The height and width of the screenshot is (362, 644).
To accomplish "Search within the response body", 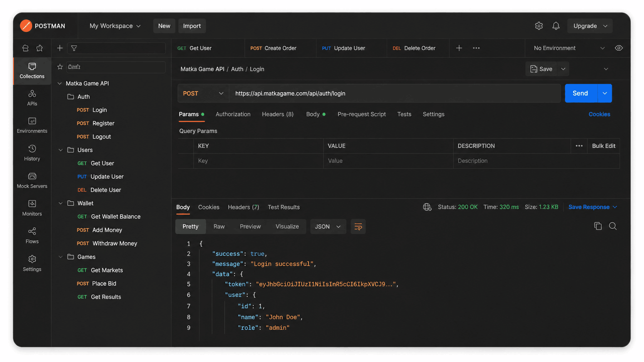I will [613, 226].
